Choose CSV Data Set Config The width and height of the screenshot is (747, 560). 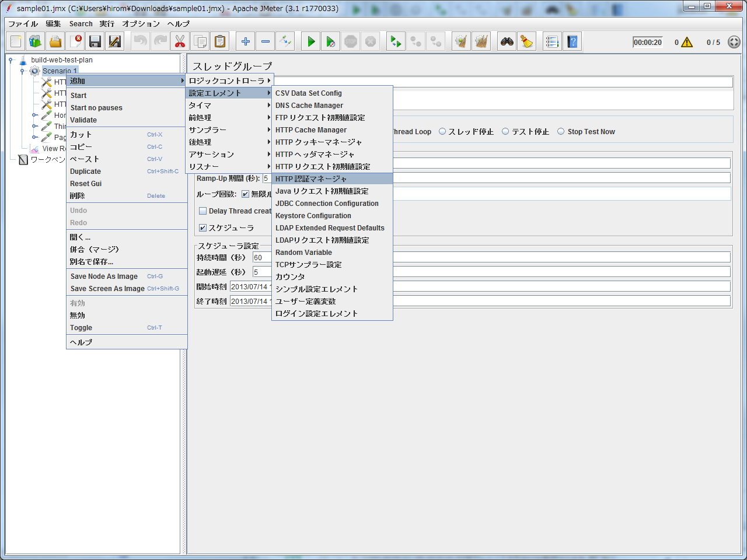(x=332, y=93)
